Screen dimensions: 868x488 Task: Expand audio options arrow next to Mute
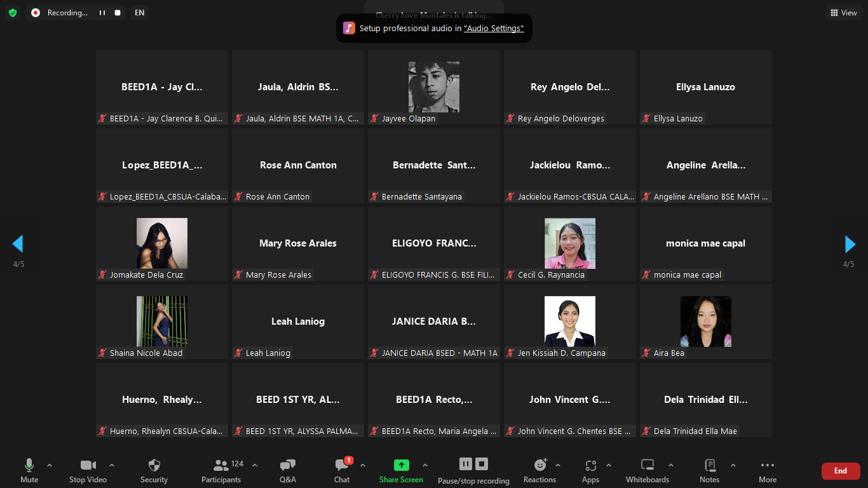50,465
